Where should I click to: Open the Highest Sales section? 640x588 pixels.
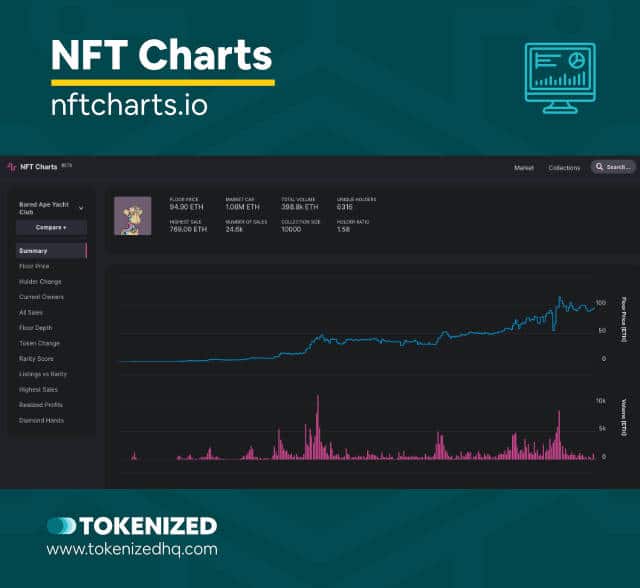click(38, 389)
